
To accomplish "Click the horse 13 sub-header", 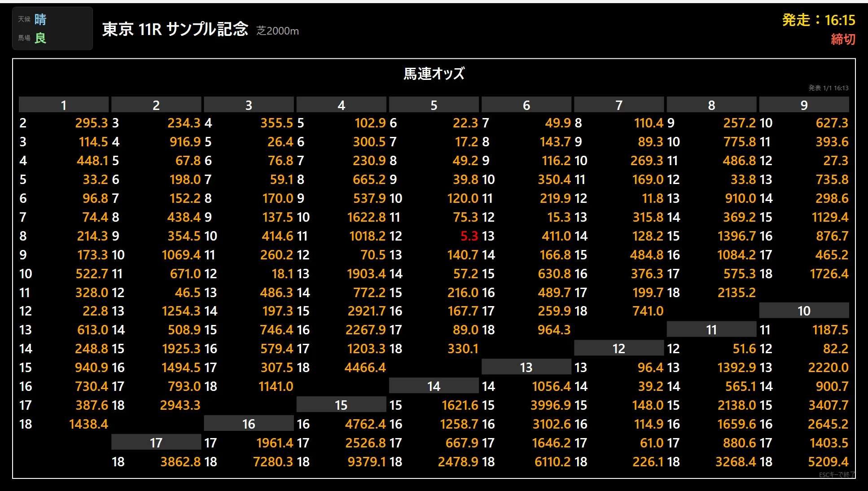I will click(x=526, y=367).
